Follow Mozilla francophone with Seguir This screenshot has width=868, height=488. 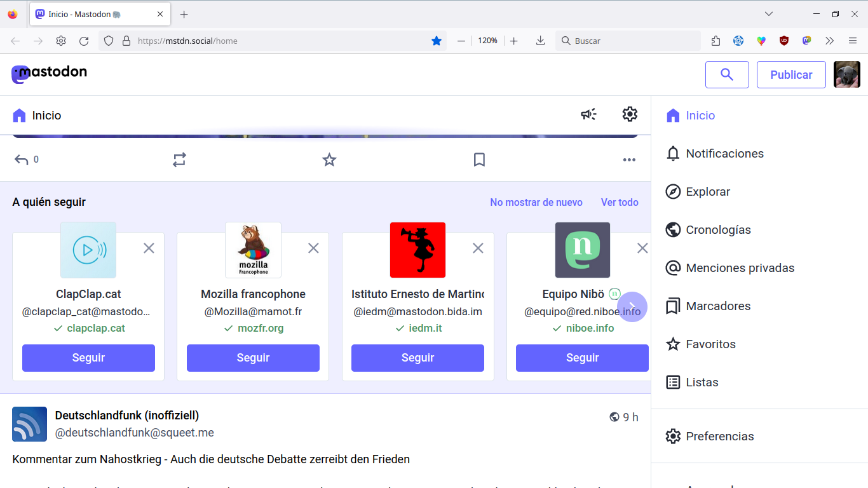253,358
